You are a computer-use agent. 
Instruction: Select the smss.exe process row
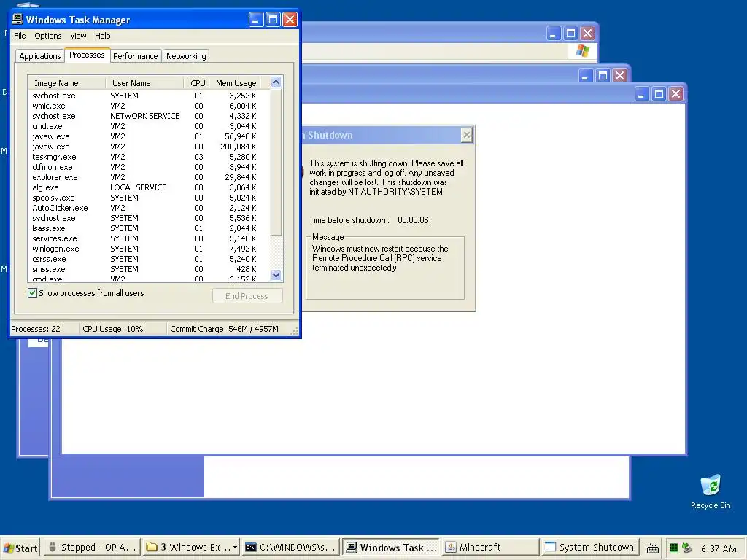149,270
